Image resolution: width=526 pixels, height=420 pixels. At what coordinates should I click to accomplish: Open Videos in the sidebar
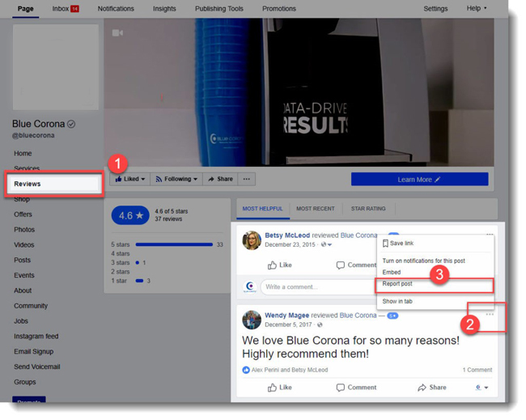(23, 245)
